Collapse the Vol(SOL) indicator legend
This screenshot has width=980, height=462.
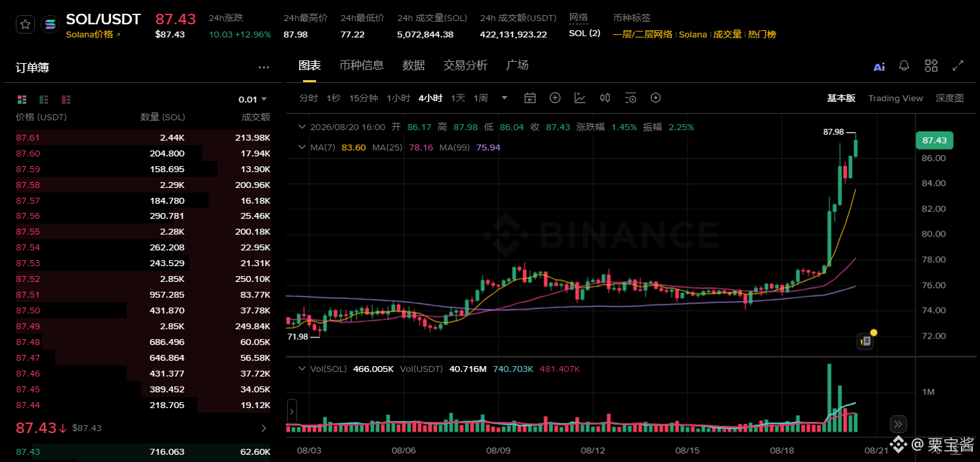(302, 369)
